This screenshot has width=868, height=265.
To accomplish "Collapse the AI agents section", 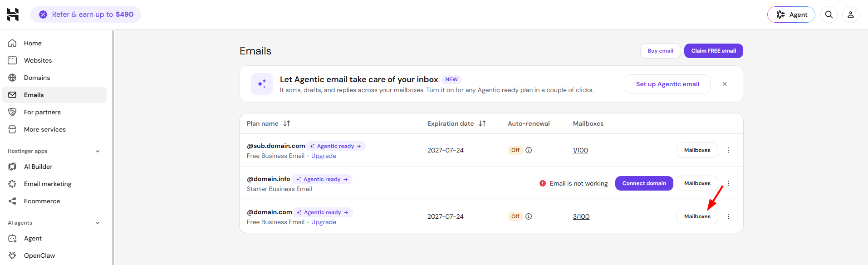I will [98, 223].
